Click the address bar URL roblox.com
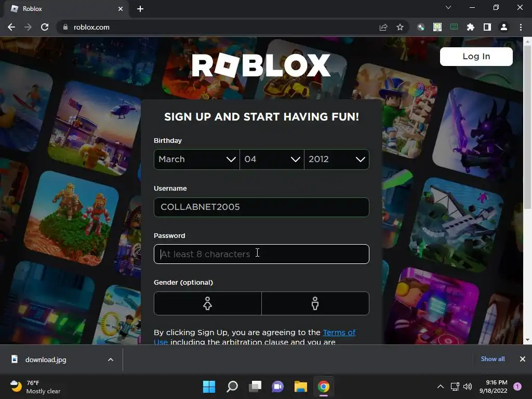Viewport: 532px width, 399px height. click(x=91, y=27)
